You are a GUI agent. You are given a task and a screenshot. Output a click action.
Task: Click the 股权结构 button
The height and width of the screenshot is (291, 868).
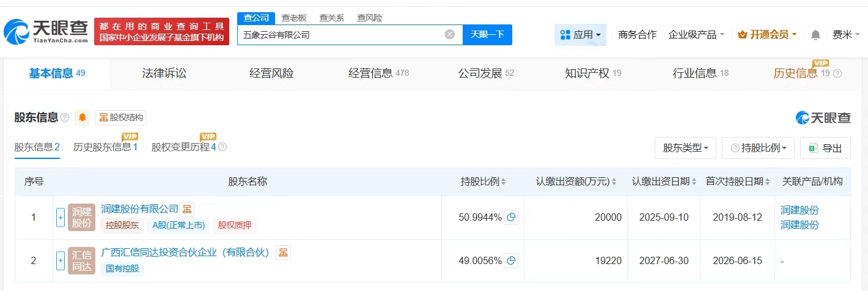(120, 117)
